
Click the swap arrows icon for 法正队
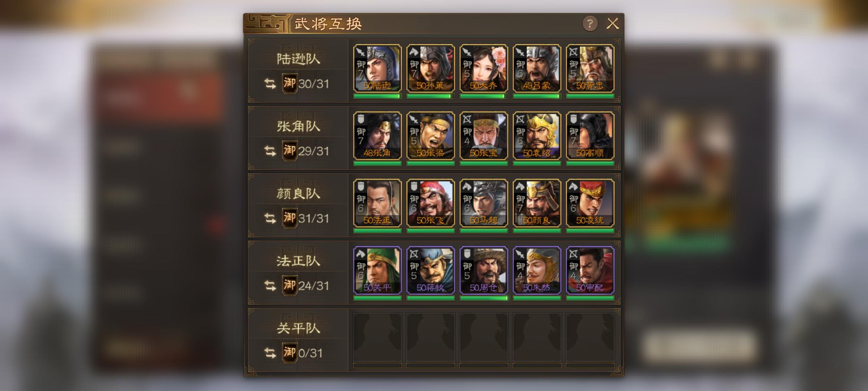pyautogui.click(x=270, y=286)
